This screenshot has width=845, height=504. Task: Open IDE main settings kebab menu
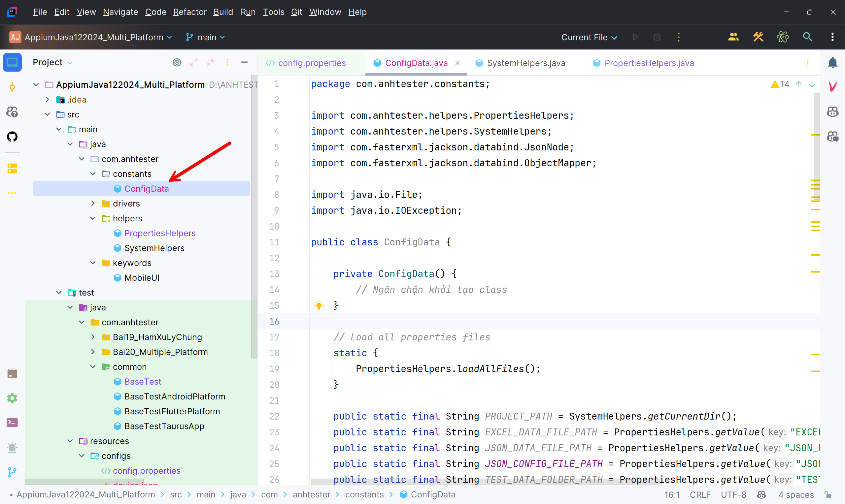832,37
